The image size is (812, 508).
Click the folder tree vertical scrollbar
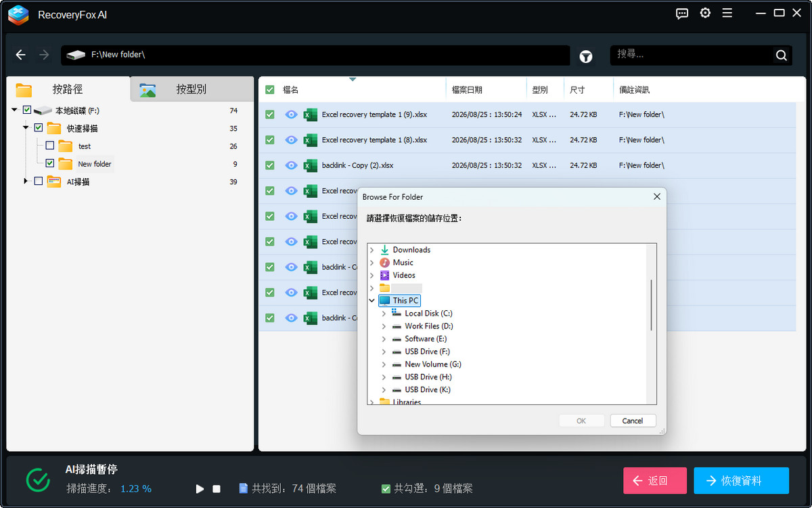point(652,305)
